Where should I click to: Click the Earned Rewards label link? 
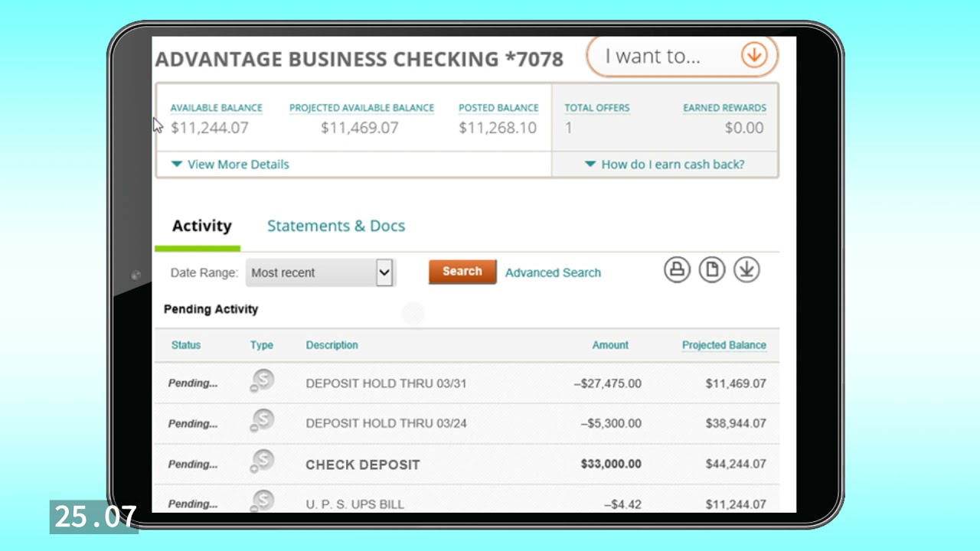724,108
